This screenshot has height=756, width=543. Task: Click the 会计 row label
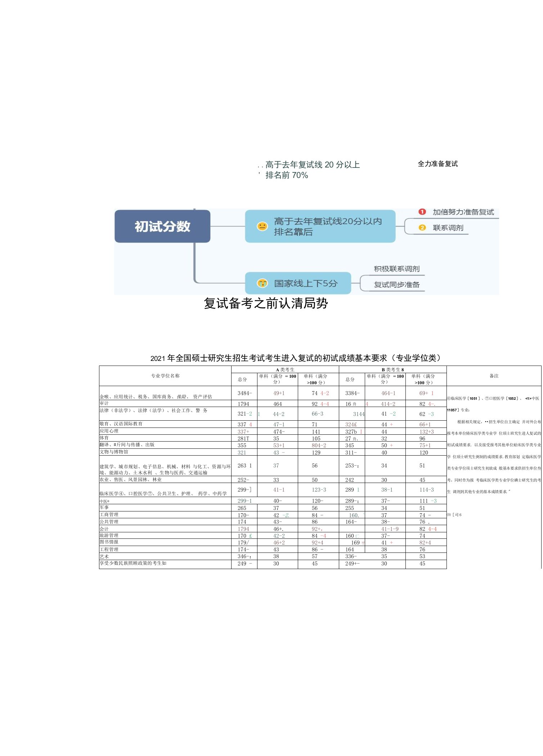[x=104, y=529]
